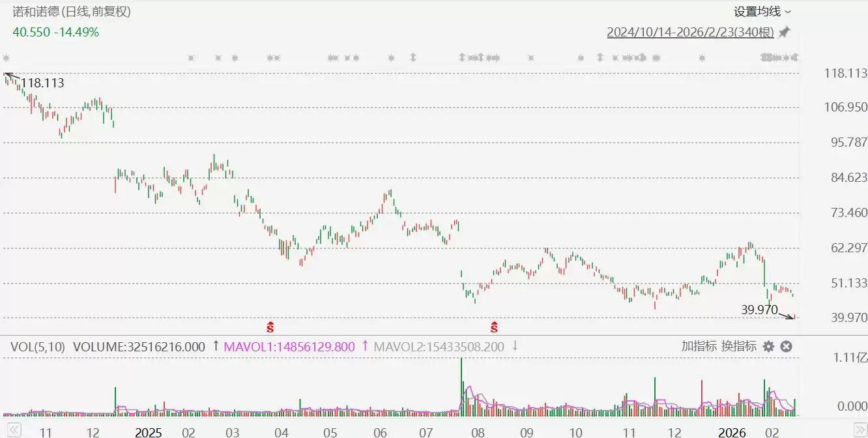Click the red S marker near August
Viewport: 868px width, 438px height.
pyautogui.click(x=494, y=325)
